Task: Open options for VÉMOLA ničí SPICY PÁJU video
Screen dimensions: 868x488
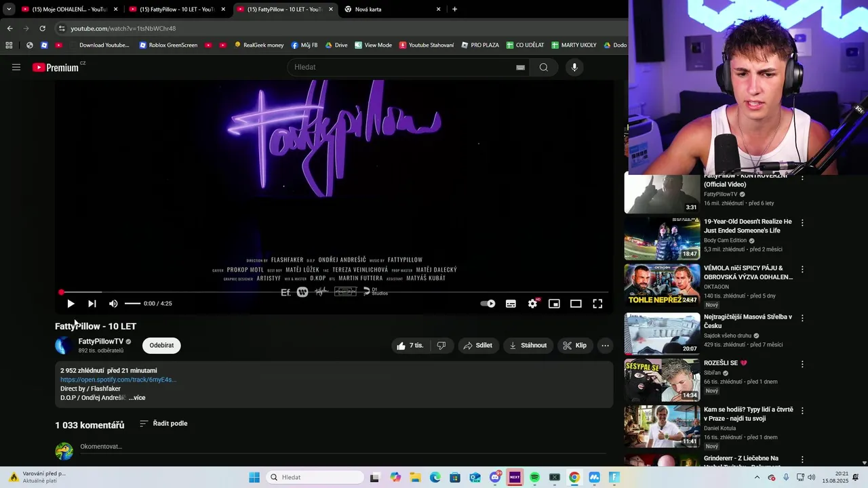Action: [x=802, y=269]
